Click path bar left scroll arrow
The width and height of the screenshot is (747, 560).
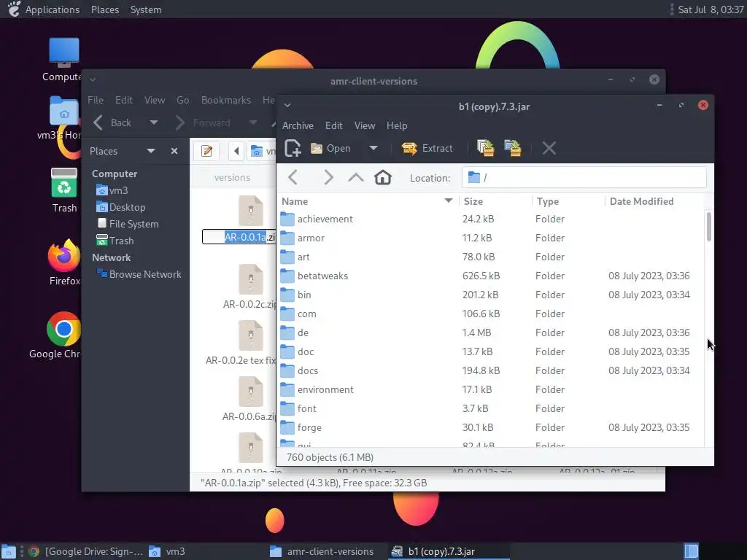[x=236, y=152]
